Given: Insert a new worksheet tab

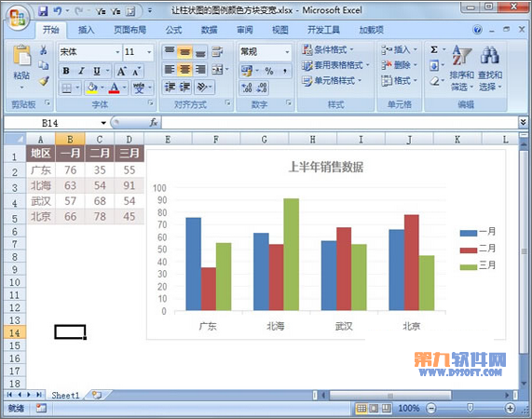Looking at the screenshot, I should pyautogui.click(x=98, y=395).
